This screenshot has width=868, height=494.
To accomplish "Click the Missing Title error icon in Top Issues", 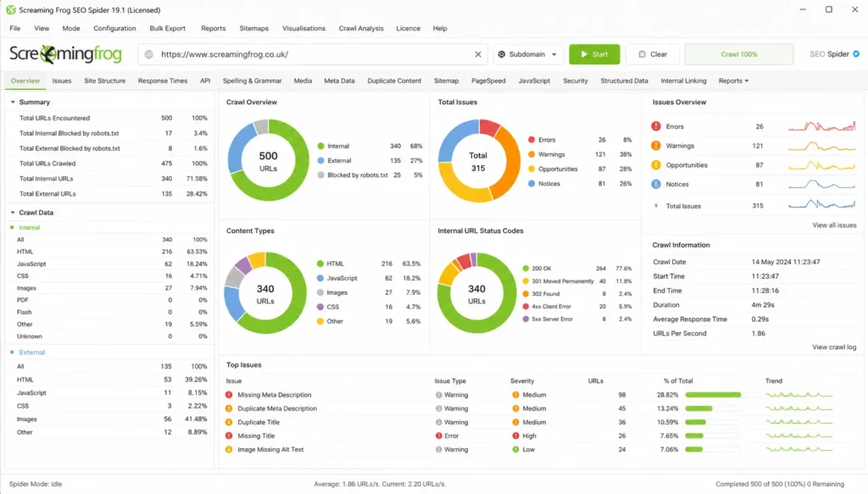I will tap(229, 436).
